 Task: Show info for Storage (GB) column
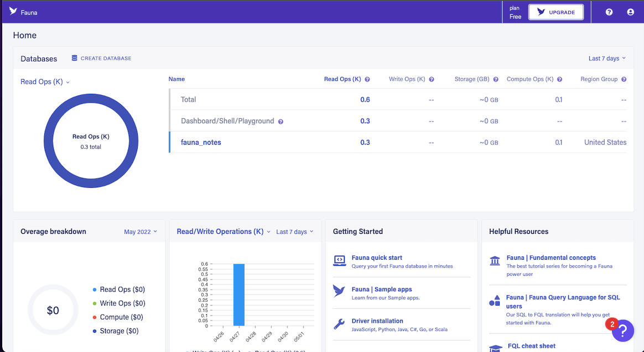pos(496,80)
